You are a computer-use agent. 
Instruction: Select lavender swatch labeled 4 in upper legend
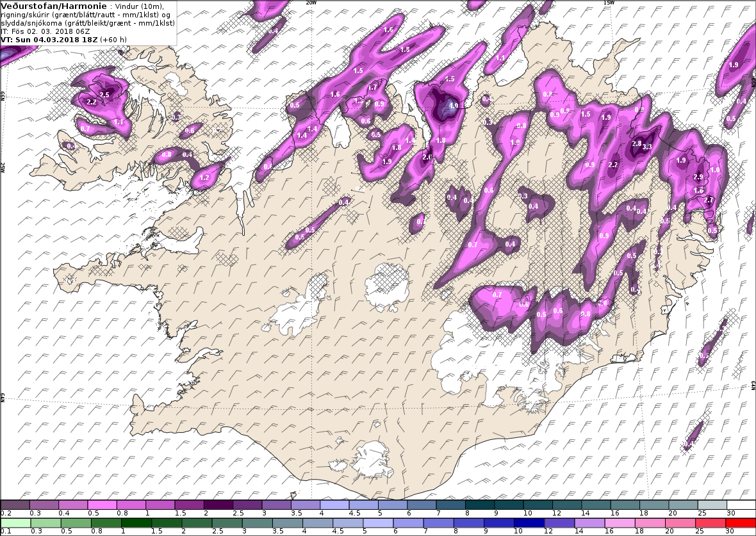pyautogui.click(x=334, y=505)
